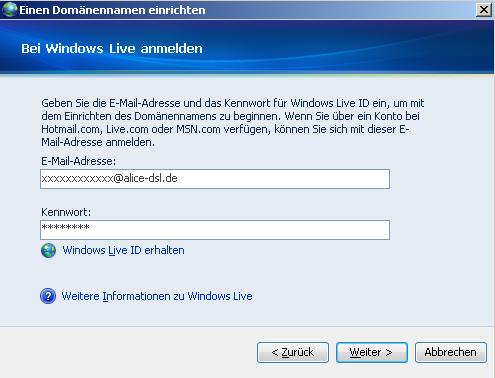Go back with the Zurück button
Screen dimensions: 495x378
(293, 352)
